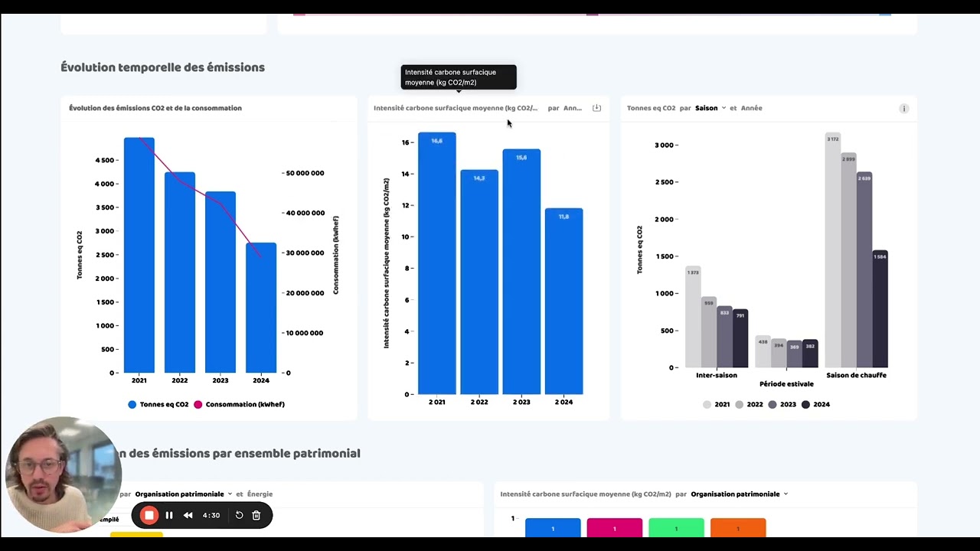Expand Organisation patrimoniale dropdown beside Énergie
Image resolution: width=980 pixels, height=551 pixels.
[184, 494]
